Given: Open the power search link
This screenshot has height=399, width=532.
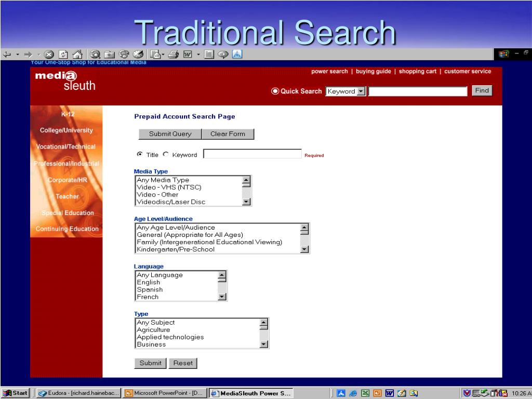Looking at the screenshot, I should (x=329, y=71).
